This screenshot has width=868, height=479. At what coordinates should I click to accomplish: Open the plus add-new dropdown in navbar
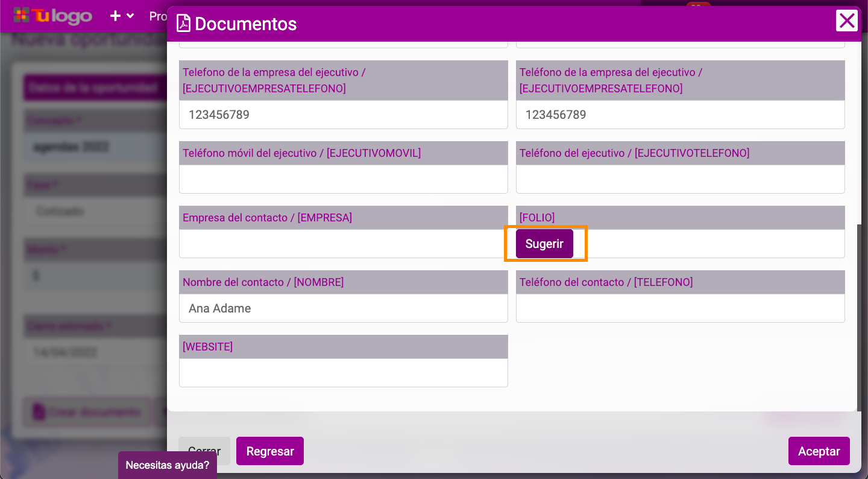coord(122,16)
